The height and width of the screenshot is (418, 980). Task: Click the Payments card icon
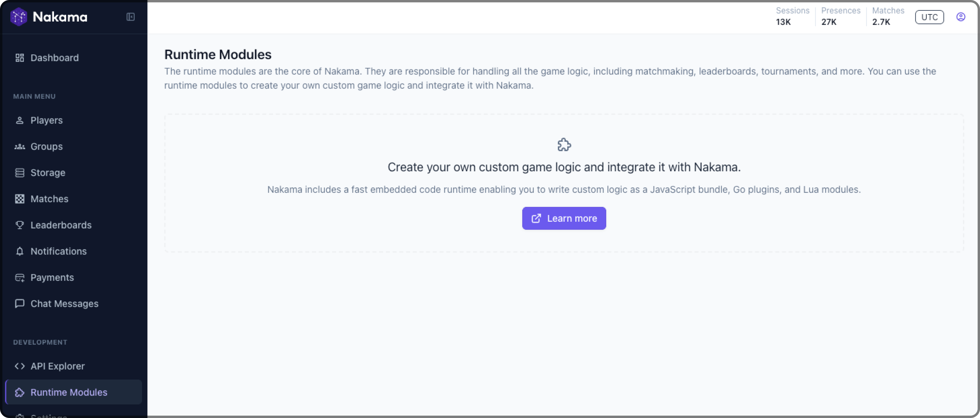point(20,278)
